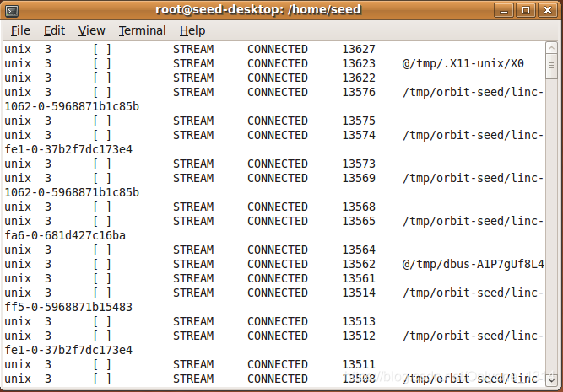Image resolution: width=563 pixels, height=392 pixels.
Task: Click the path @/tmp/.X11-unix/X0
Action: pos(463,63)
